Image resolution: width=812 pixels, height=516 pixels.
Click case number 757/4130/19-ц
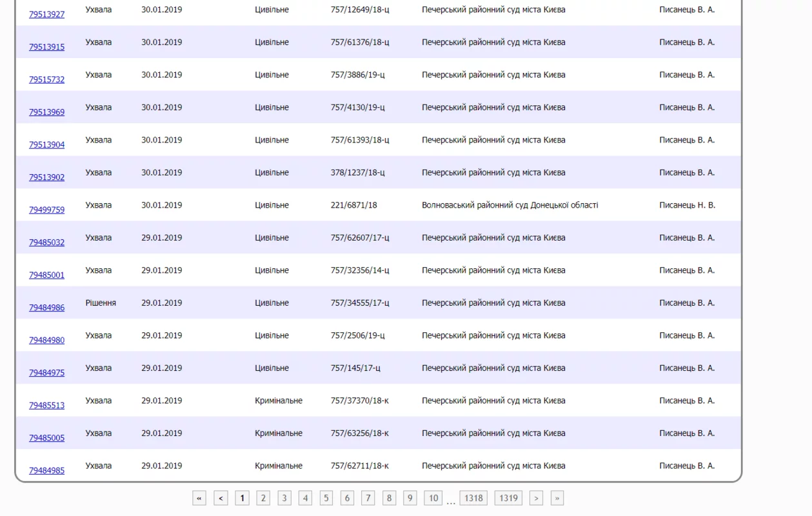click(358, 107)
